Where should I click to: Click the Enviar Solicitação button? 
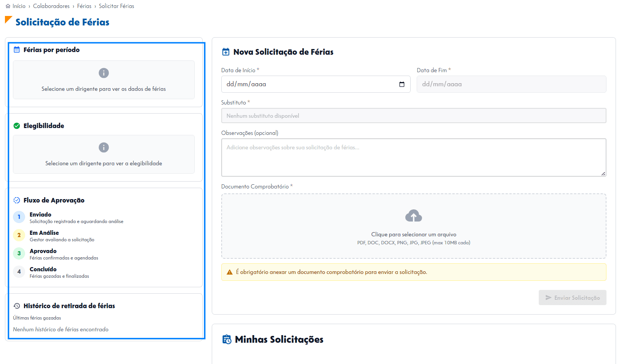[573, 298]
